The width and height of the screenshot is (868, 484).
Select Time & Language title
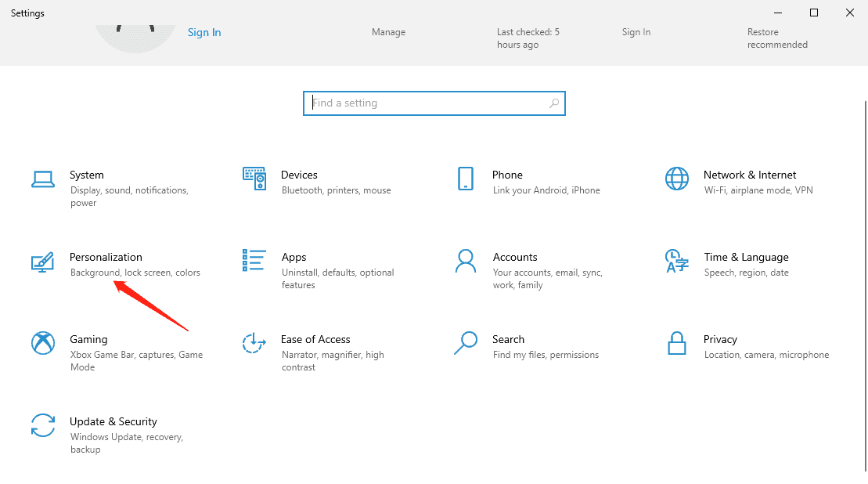[x=746, y=258]
